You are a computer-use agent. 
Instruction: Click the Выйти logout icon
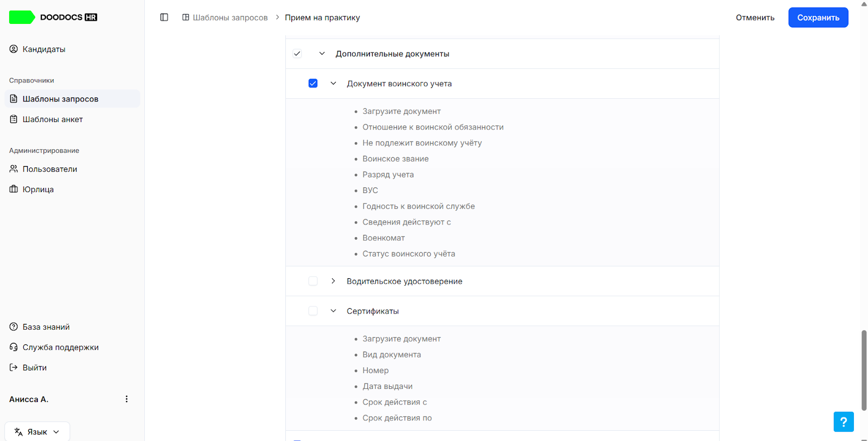coord(14,367)
